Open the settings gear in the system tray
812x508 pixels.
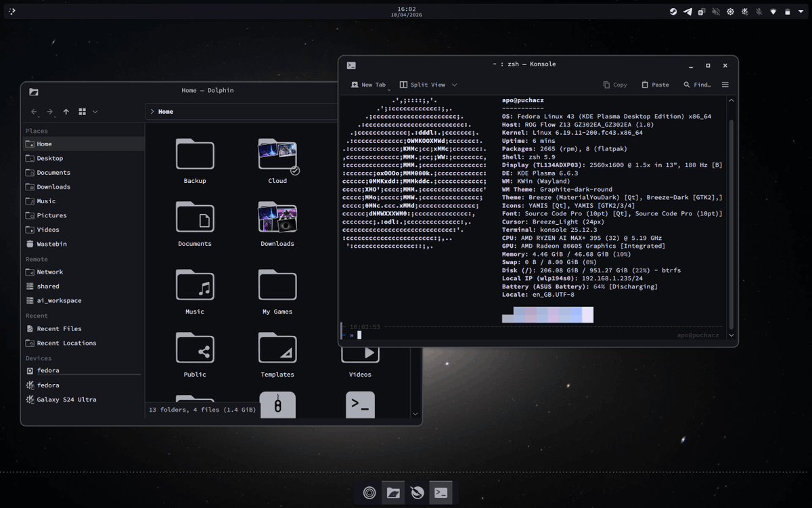pos(730,12)
